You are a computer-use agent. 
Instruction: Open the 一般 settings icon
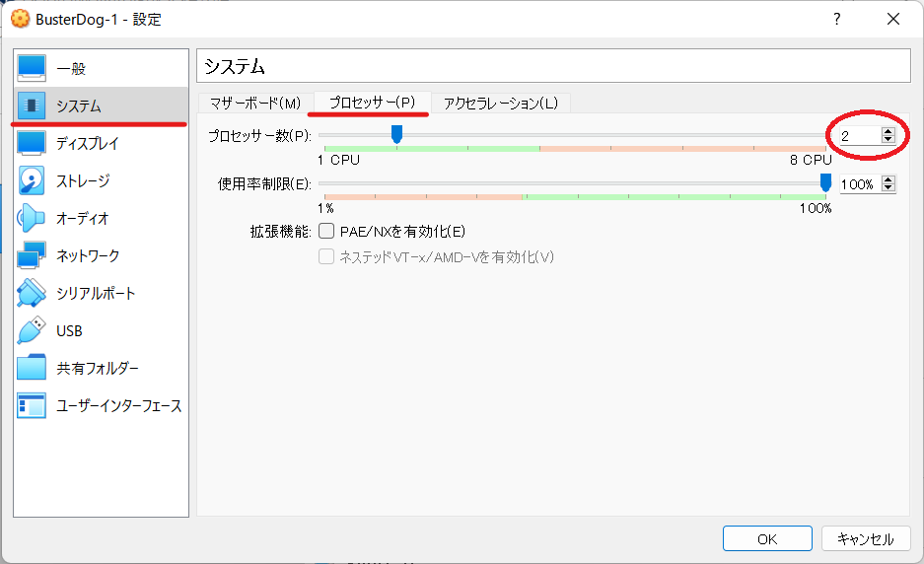pyautogui.click(x=32, y=68)
